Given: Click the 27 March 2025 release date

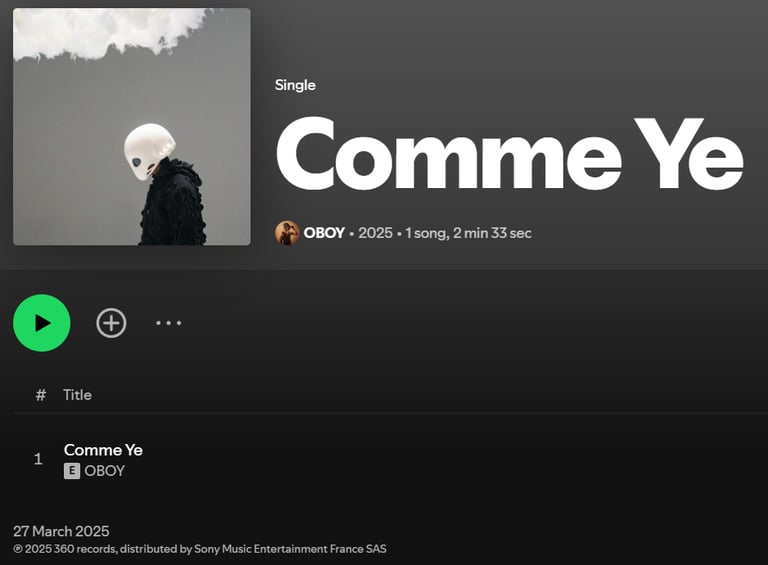Looking at the screenshot, I should 61,531.
